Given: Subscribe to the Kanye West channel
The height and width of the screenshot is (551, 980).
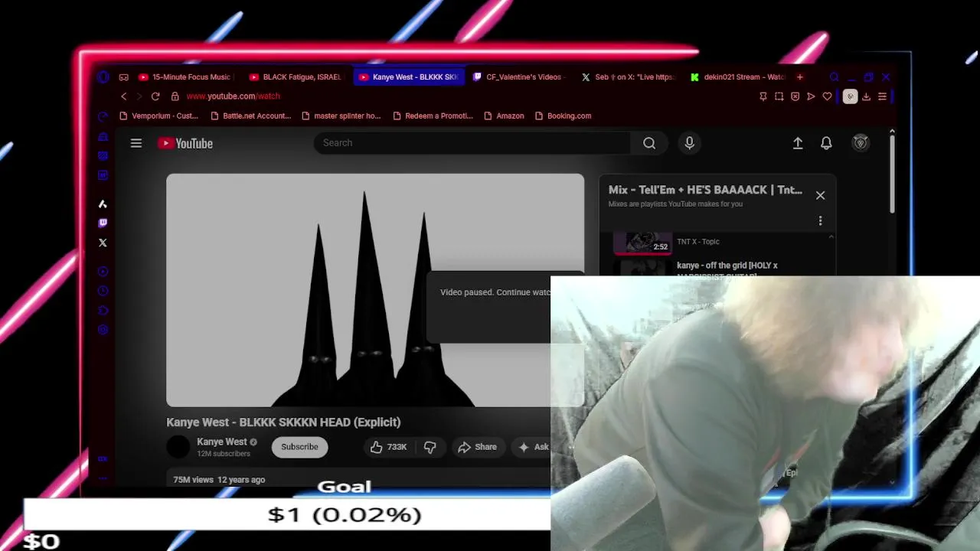Looking at the screenshot, I should (x=299, y=447).
